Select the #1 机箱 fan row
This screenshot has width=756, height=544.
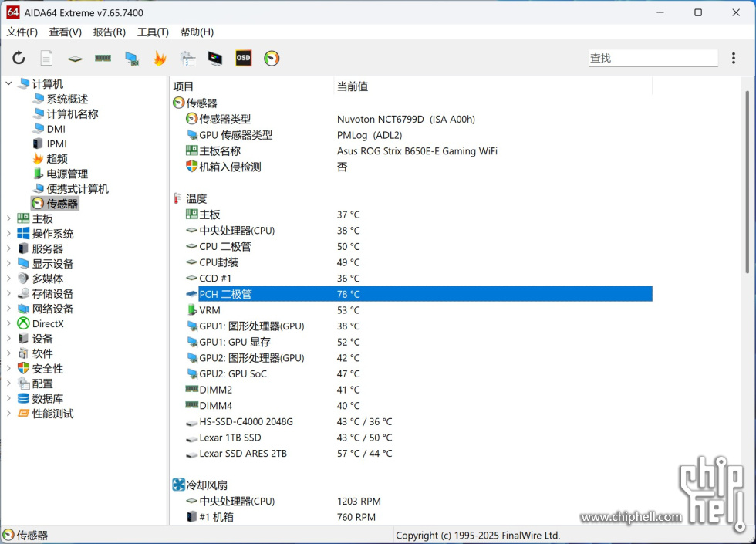(418, 516)
